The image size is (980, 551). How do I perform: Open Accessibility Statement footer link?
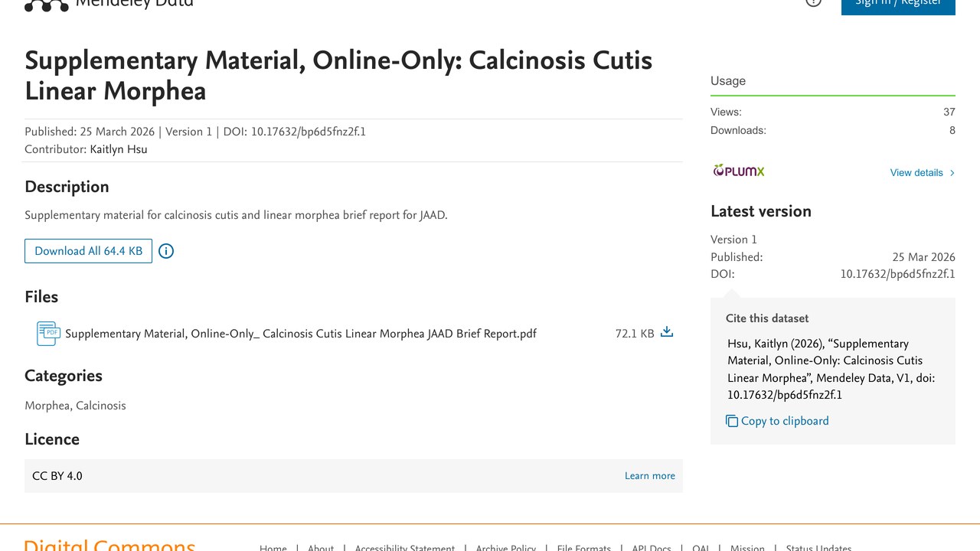tap(405, 548)
